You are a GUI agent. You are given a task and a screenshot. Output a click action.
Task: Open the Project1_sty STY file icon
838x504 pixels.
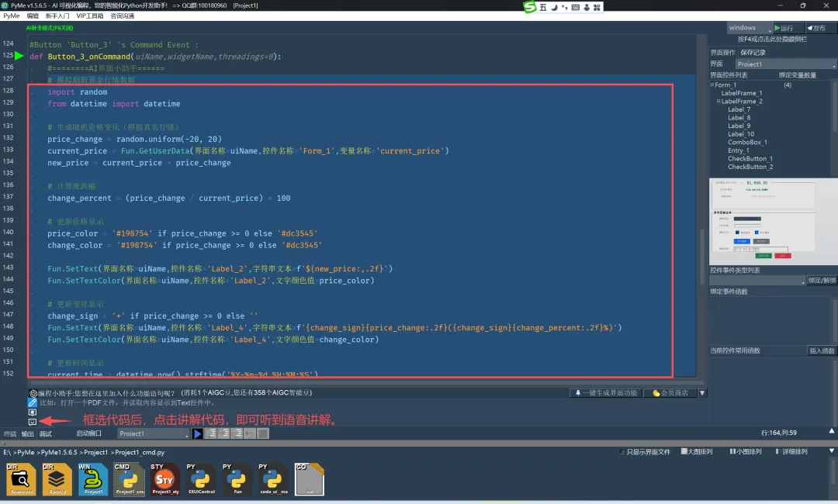click(165, 479)
